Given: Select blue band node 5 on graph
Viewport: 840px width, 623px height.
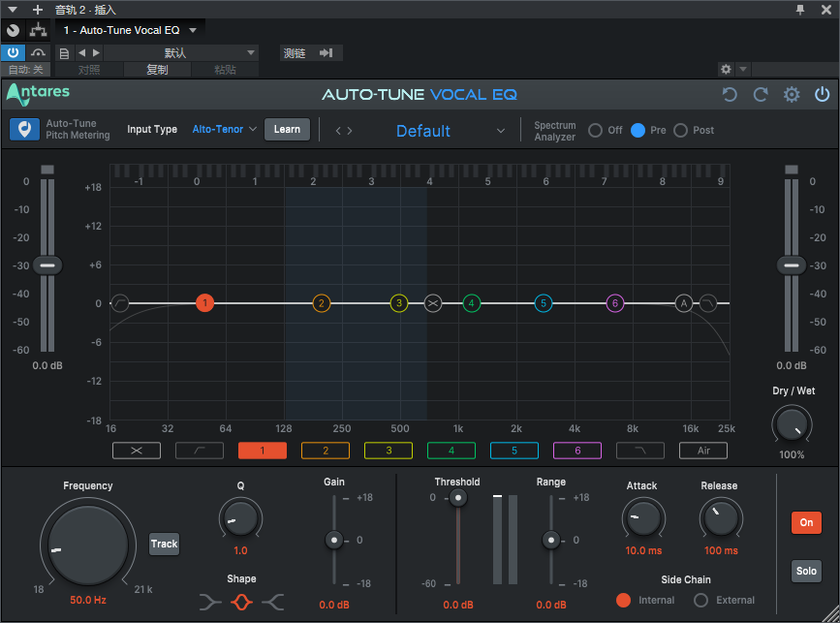Looking at the screenshot, I should coord(544,303).
